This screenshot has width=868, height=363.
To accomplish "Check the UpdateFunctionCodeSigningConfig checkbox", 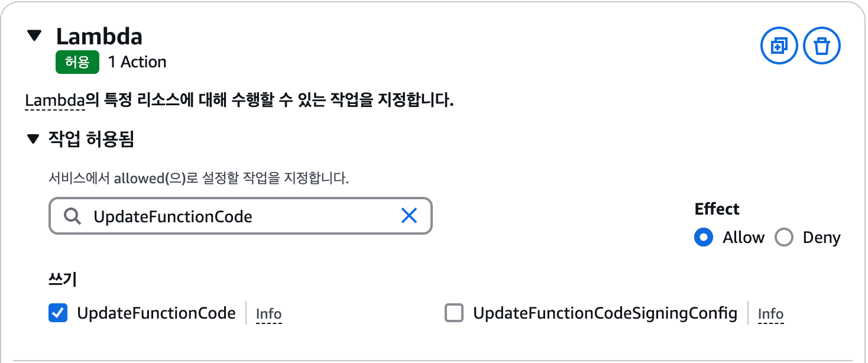I will [x=454, y=313].
